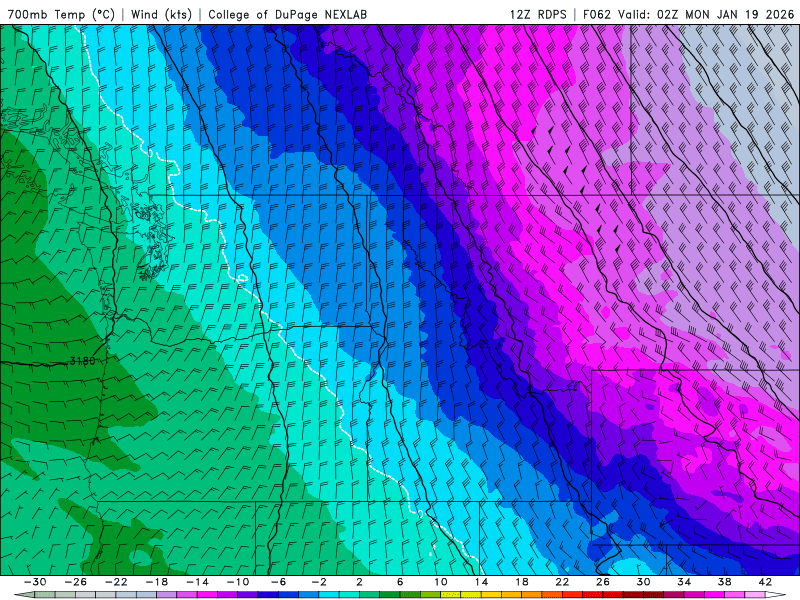Click the '10' legend value
Viewport: 800px width, 600px height.
(x=441, y=582)
